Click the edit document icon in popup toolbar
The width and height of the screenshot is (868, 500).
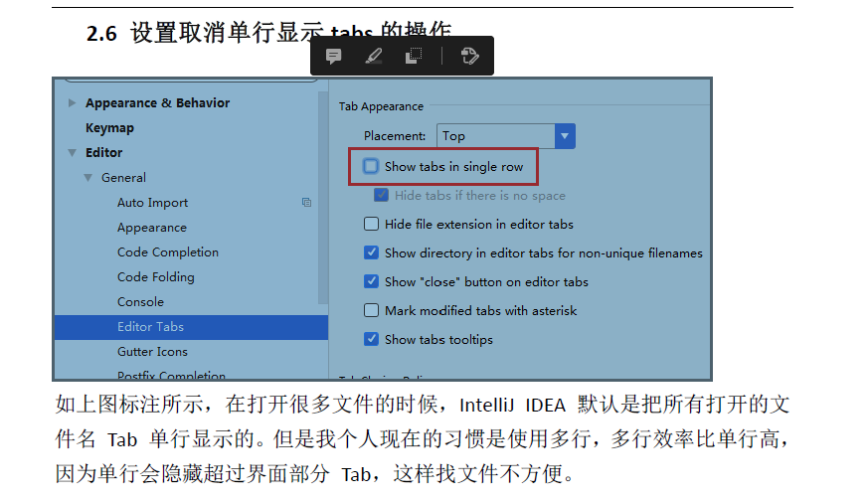click(469, 56)
